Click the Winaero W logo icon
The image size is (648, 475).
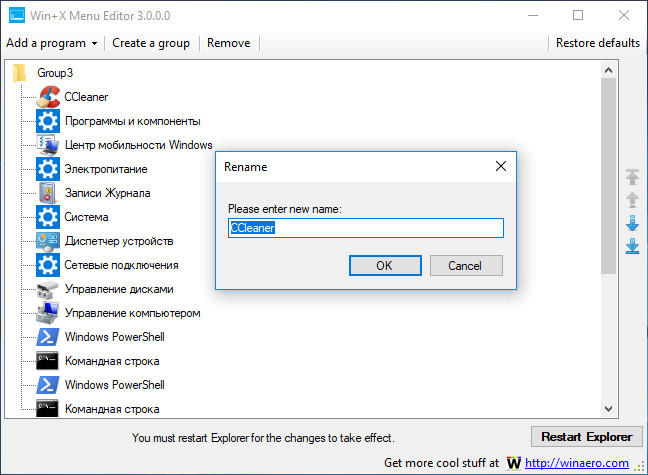[514, 463]
